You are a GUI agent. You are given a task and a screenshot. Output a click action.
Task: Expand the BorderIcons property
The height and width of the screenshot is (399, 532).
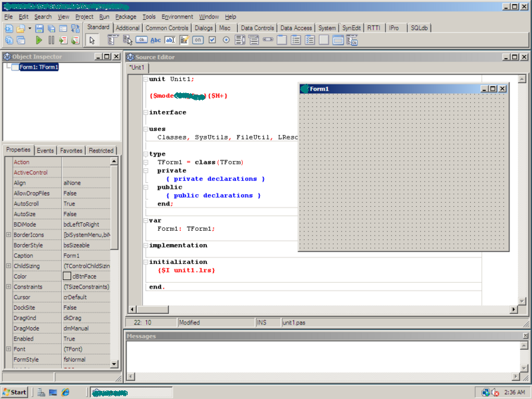point(8,235)
